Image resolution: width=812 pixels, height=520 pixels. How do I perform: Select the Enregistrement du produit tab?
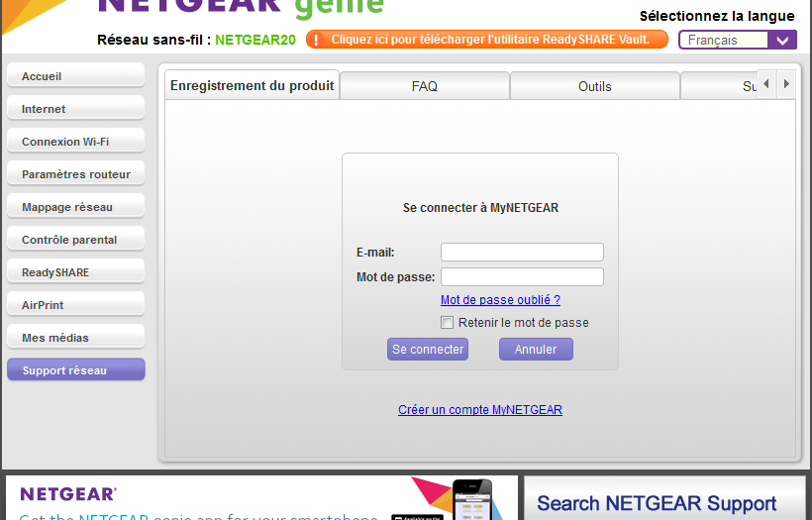pyautogui.click(x=253, y=86)
